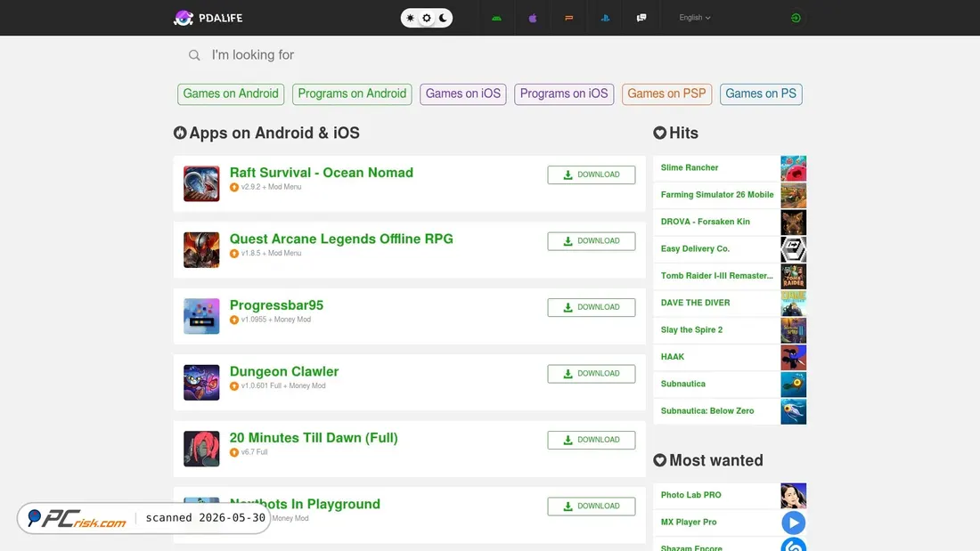The height and width of the screenshot is (551, 980).
Task: Open 20 Minutes Till Dawn (Full) title
Action: click(313, 437)
